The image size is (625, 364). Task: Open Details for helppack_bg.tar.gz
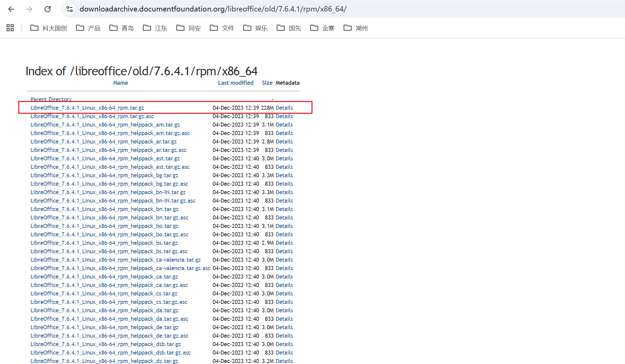(284, 175)
